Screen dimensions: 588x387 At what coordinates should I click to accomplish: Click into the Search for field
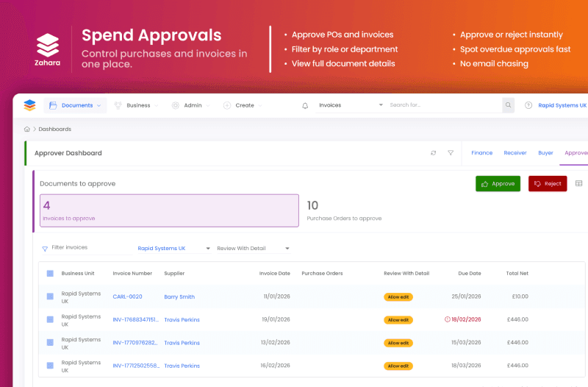click(445, 105)
